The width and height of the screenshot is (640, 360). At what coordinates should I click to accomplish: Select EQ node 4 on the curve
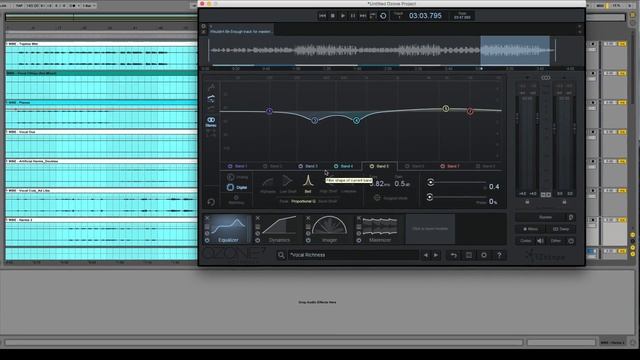[x=356, y=120]
